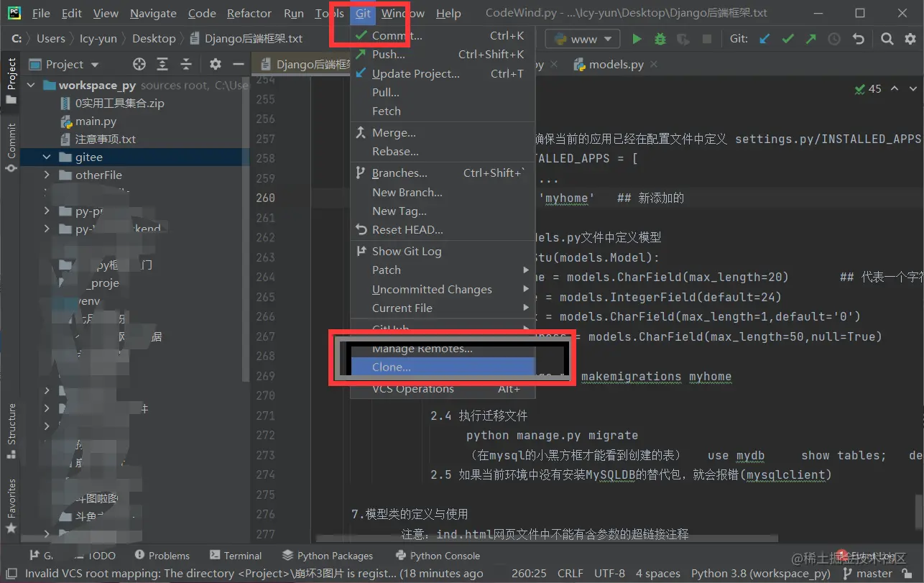This screenshot has width=924, height=583.
Task: Collapse the workspace_py root folder
Action: (31, 85)
